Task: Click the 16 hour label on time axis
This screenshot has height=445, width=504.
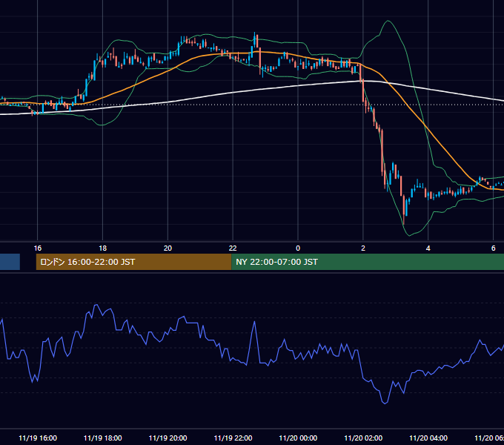Action: (x=38, y=248)
